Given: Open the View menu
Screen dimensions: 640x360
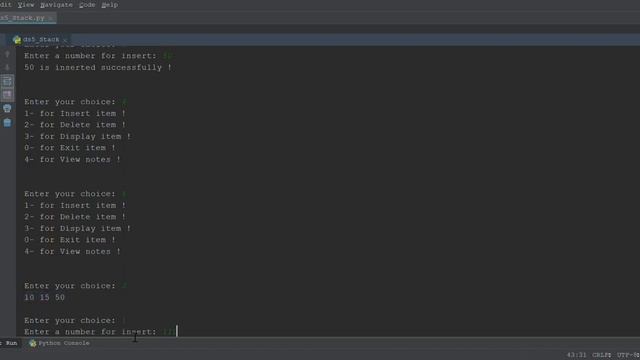Looking at the screenshot, I should click(26, 5).
